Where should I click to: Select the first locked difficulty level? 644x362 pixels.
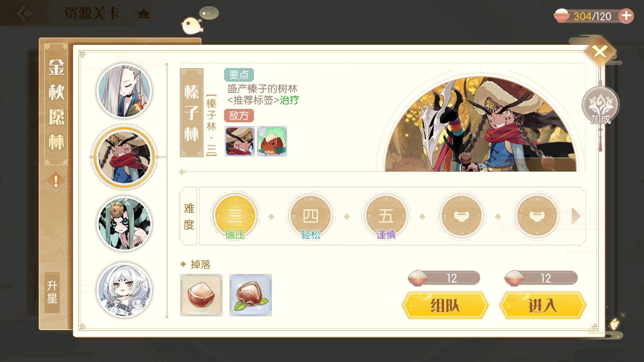click(x=462, y=216)
